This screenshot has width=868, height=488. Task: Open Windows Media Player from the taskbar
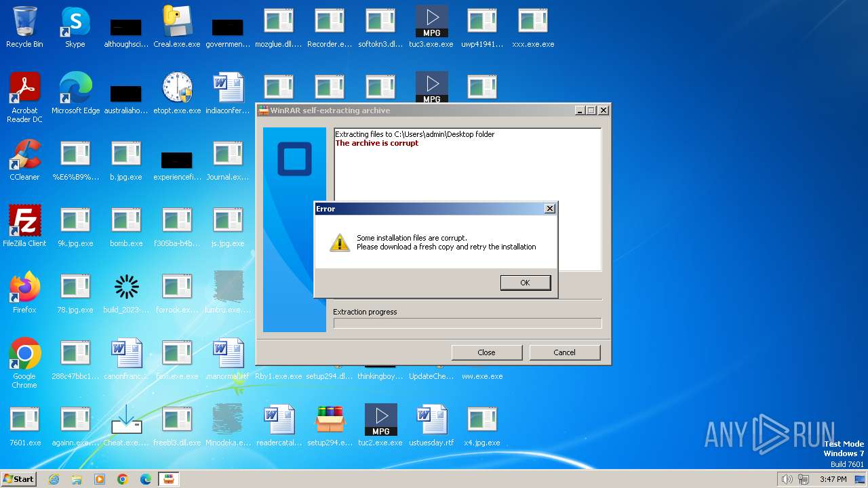[100, 479]
